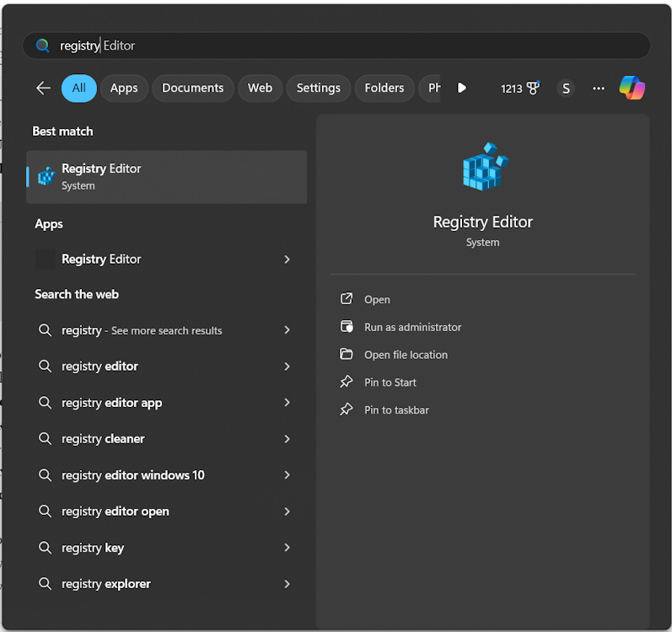Click search icon beside 'registry cleaner' suggestion
This screenshot has height=632, width=672.
(x=45, y=438)
